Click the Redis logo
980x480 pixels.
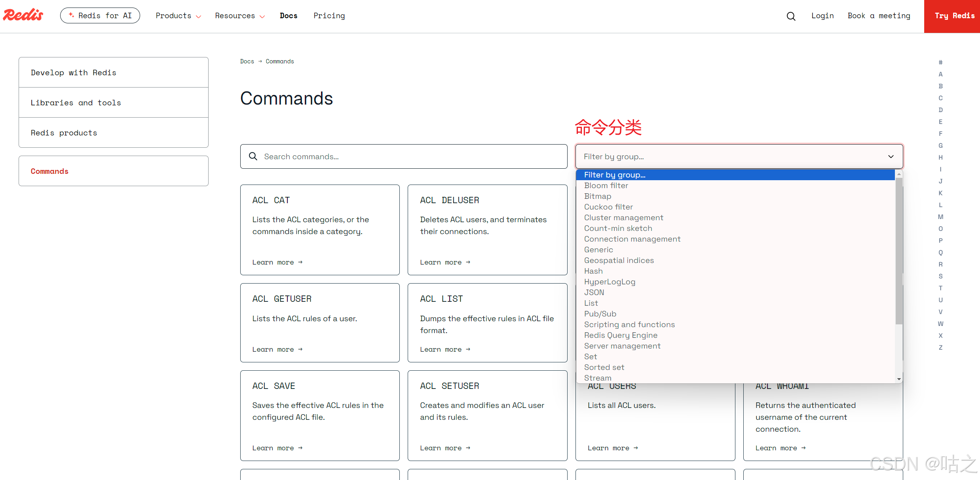[23, 15]
